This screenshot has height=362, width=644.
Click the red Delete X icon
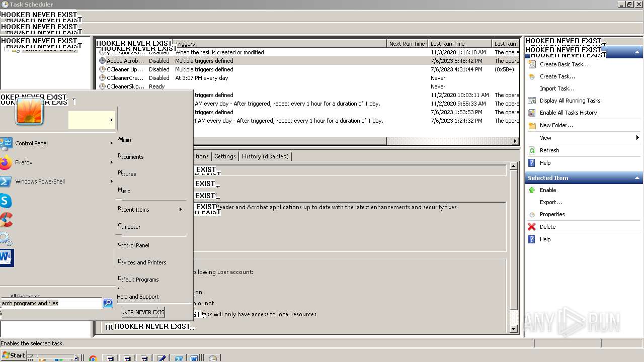[532, 227]
